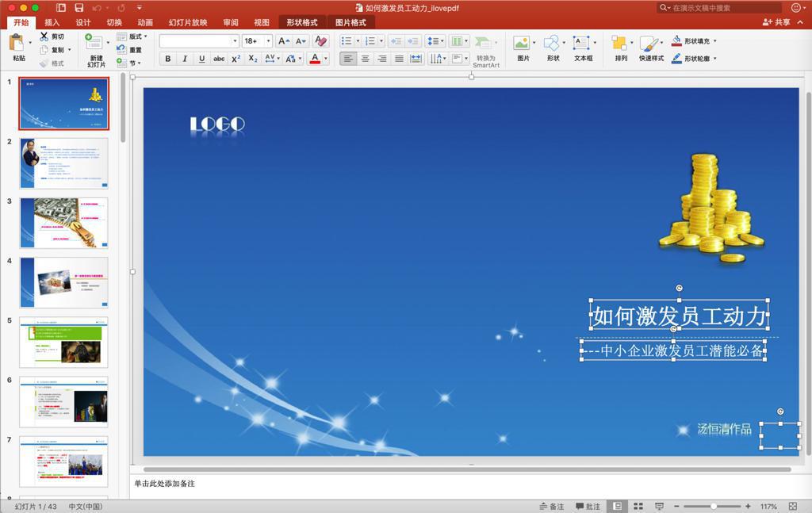Click the search field 在演示文稿中搜索
Screen dimensions: 812x513
(x=721, y=8)
